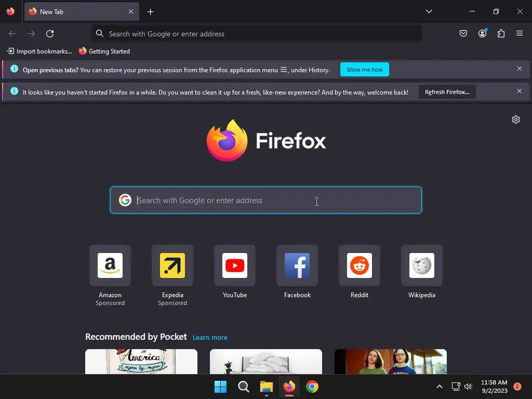Image resolution: width=532 pixels, height=399 pixels.
Task: Dismiss the Refresh Firefox notification
Action: click(519, 91)
